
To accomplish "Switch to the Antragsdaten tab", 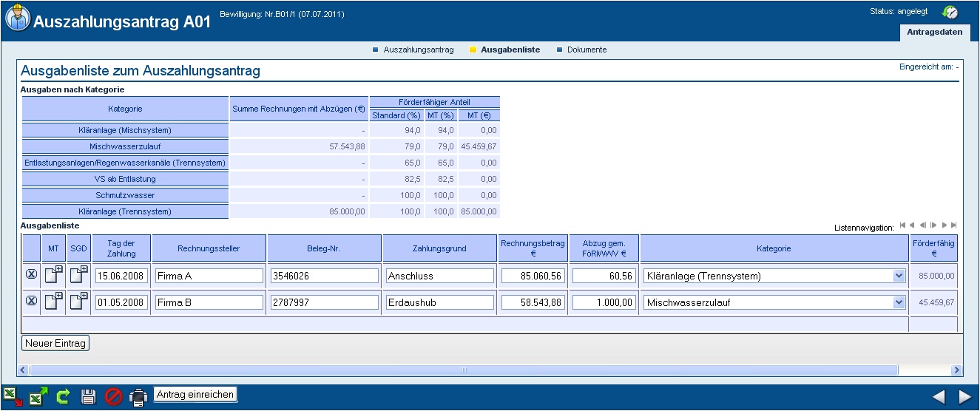I will 935,33.
